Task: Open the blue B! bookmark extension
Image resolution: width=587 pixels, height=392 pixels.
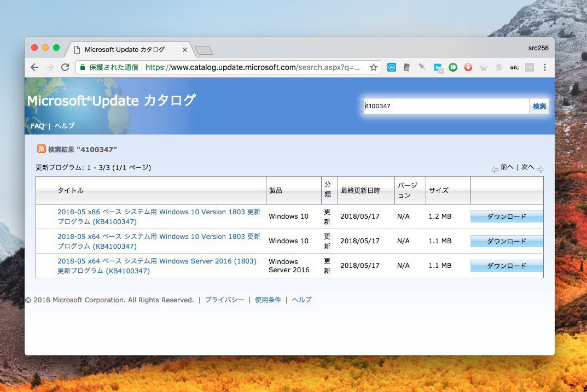Action: pyautogui.click(x=438, y=68)
